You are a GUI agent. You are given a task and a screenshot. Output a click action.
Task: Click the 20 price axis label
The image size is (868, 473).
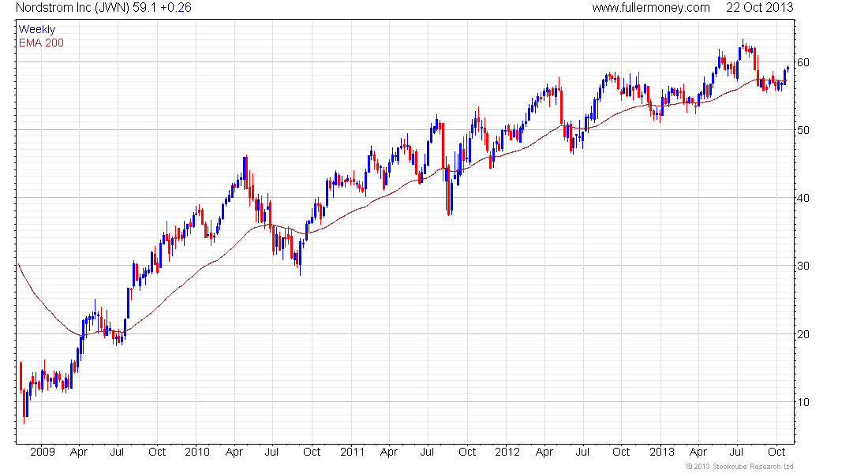coord(803,334)
